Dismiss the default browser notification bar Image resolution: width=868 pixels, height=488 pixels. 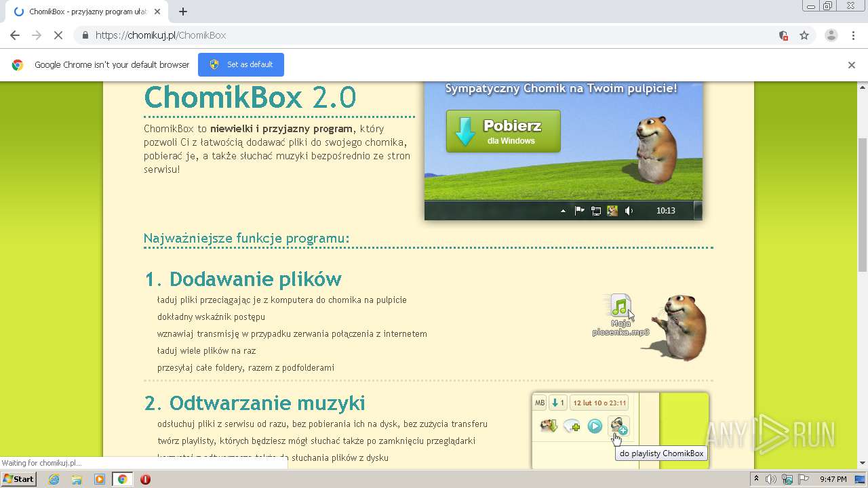point(852,65)
